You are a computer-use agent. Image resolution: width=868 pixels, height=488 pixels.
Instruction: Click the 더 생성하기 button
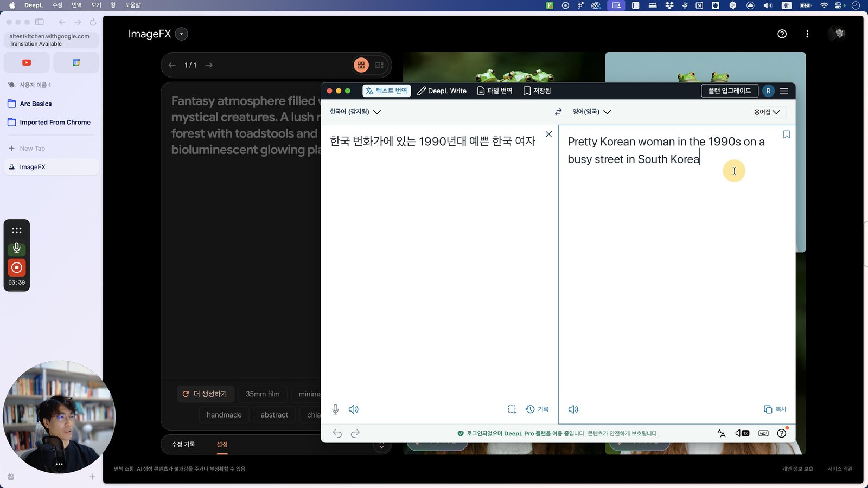coord(205,394)
